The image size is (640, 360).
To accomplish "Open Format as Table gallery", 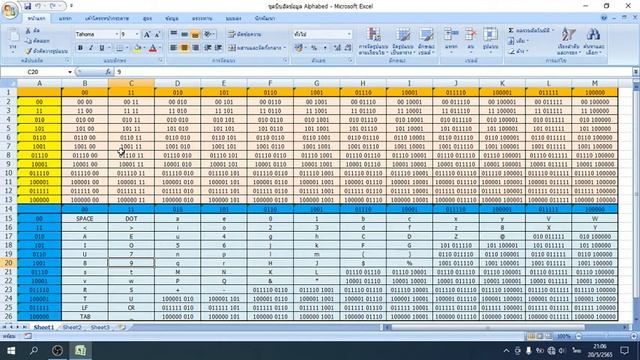I will click(403, 41).
